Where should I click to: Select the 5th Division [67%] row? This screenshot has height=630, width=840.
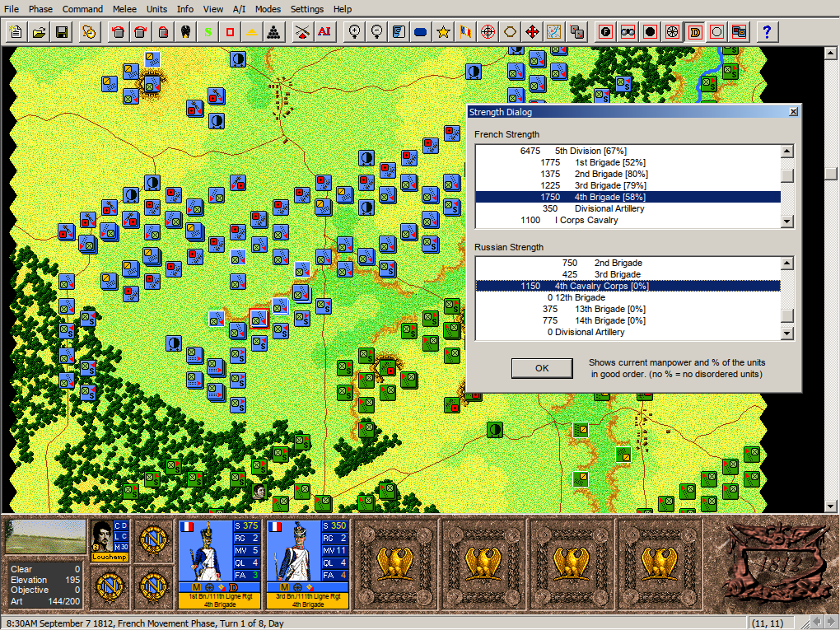(628, 151)
